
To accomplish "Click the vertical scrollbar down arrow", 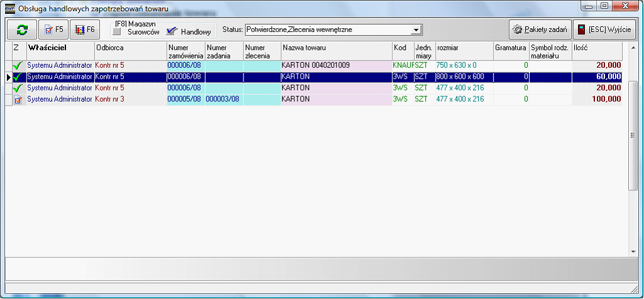I will (633, 252).
